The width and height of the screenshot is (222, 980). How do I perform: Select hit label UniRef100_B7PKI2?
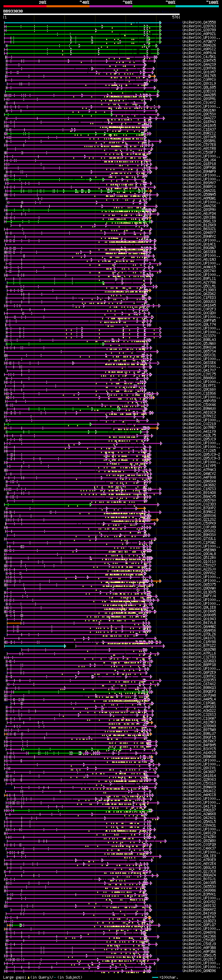click(199, 416)
